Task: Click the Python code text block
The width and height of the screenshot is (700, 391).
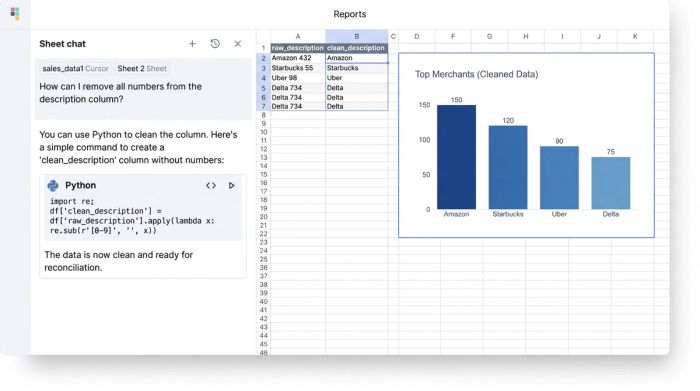Action: [132, 216]
